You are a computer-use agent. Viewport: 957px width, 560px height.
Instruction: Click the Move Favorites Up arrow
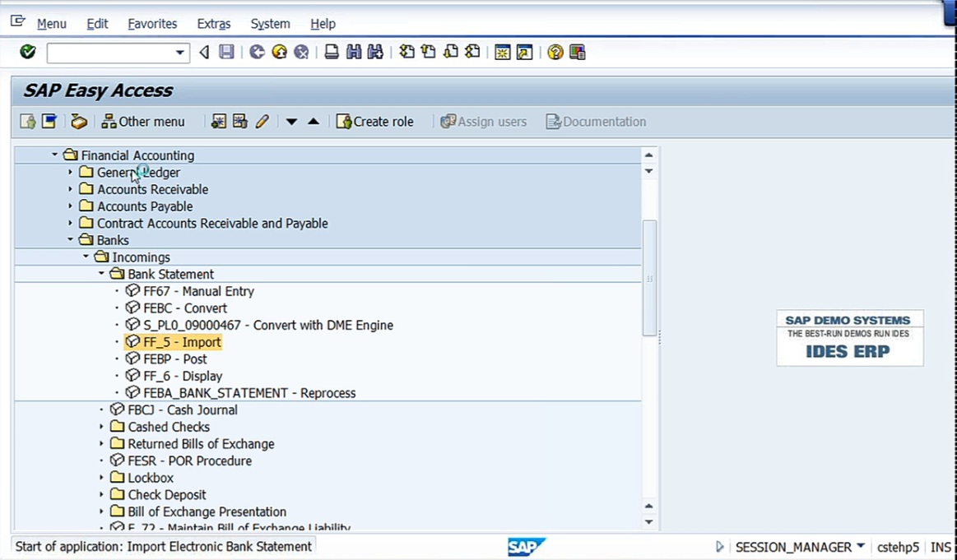pyautogui.click(x=314, y=122)
